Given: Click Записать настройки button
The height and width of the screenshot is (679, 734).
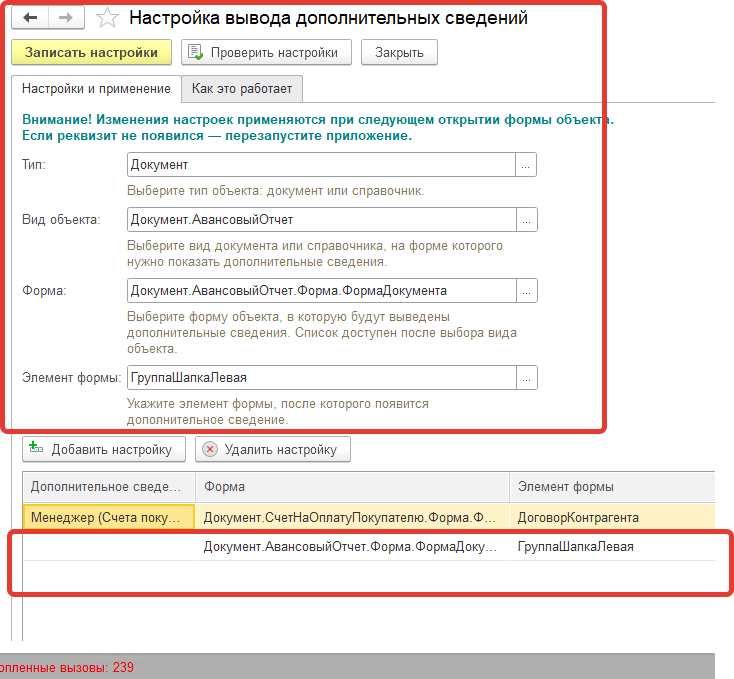Looking at the screenshot, I should click(x=91, y=52).
